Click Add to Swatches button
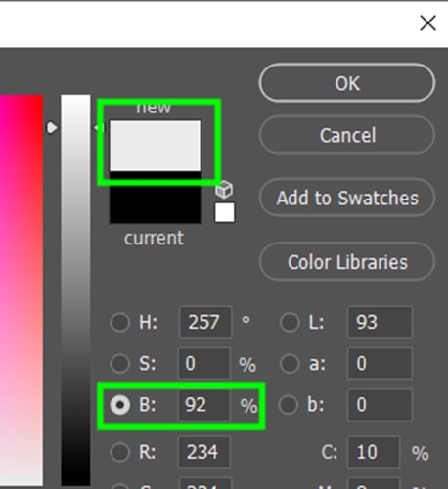Screen dimensions: 448x489 347,198
